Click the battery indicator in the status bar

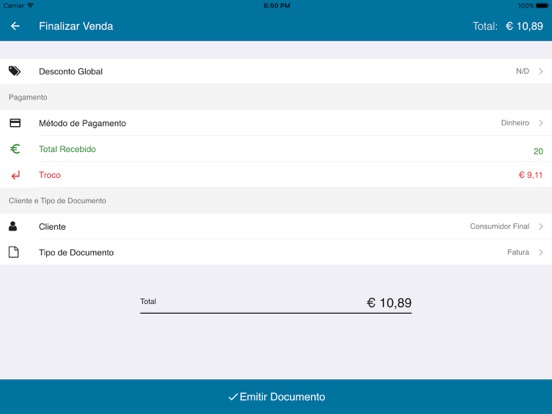pyautogui.click(x=542, y=6)
